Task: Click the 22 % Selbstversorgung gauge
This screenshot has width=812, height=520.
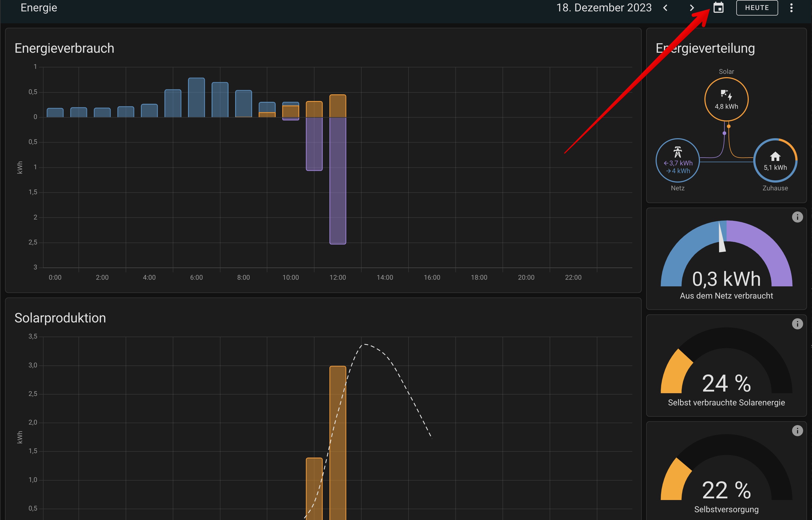Action: pos(726,489)
